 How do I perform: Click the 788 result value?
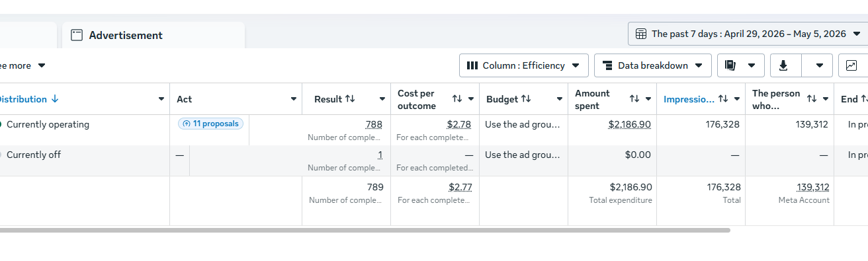[374, 124]
